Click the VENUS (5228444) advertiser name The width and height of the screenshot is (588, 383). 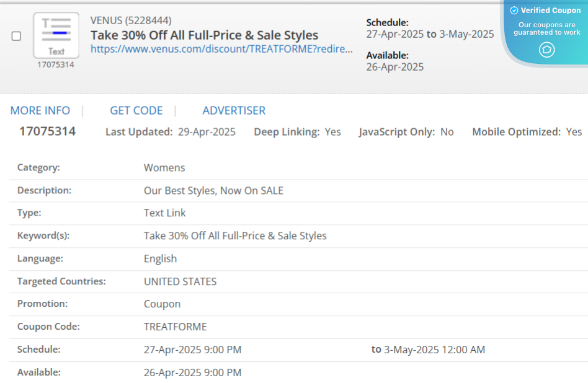click(131, 20)
